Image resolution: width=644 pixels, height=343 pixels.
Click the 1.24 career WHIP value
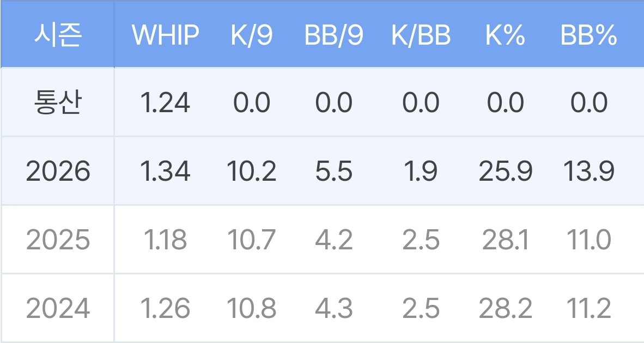165,102
